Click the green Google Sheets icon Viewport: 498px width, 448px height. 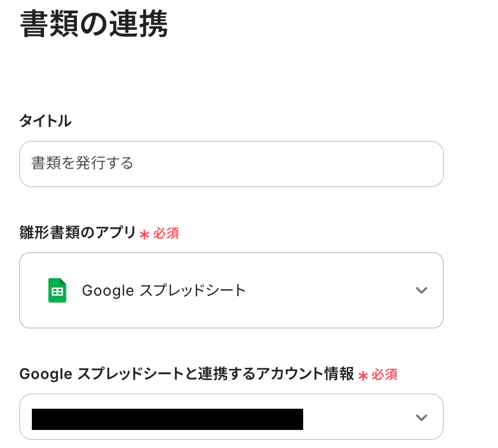pos(57,290)
